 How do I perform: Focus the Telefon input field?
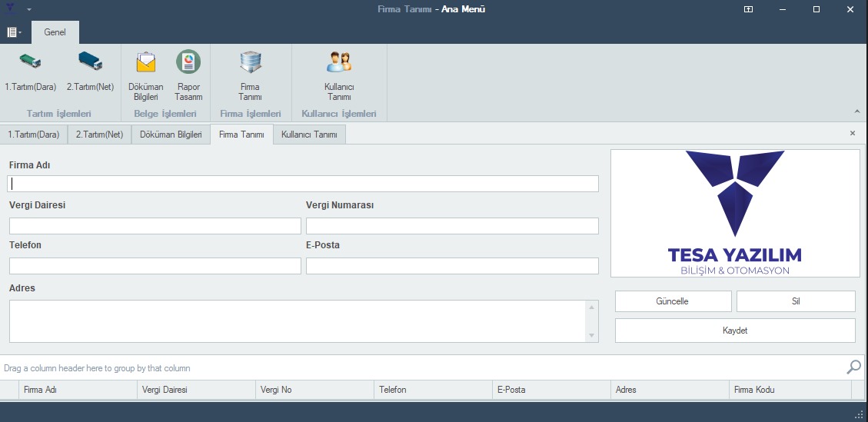click(x=155, y=266)
